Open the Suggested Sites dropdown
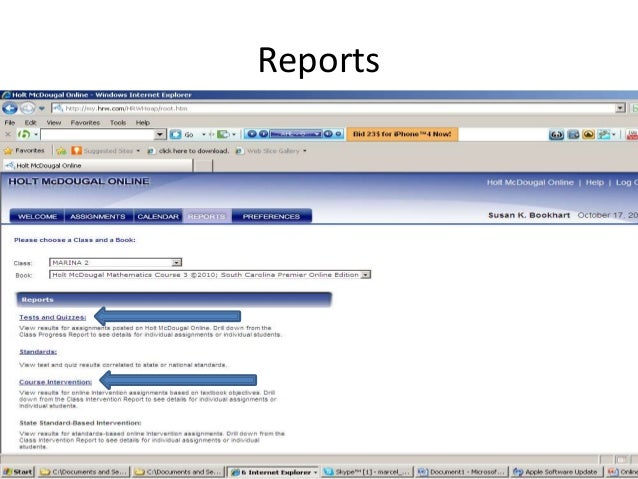This screenshot has width=638, height=479. (106, 151)
